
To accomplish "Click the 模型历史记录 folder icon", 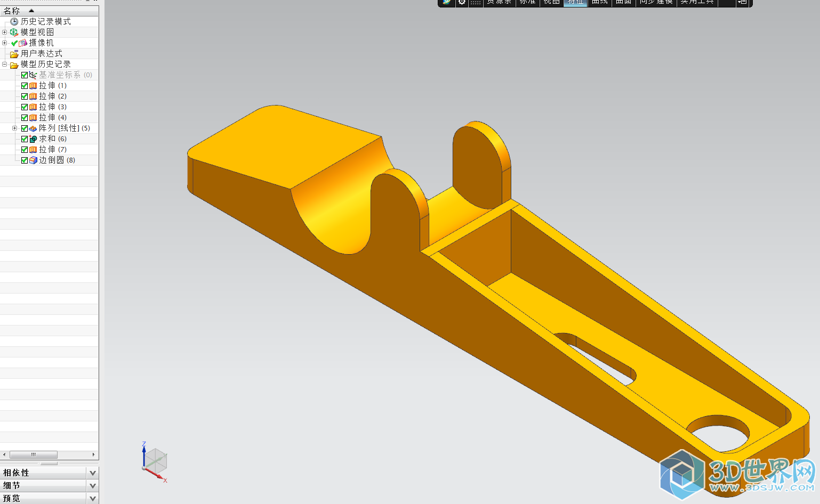I will pyautogui.click(x=14, y=64).
